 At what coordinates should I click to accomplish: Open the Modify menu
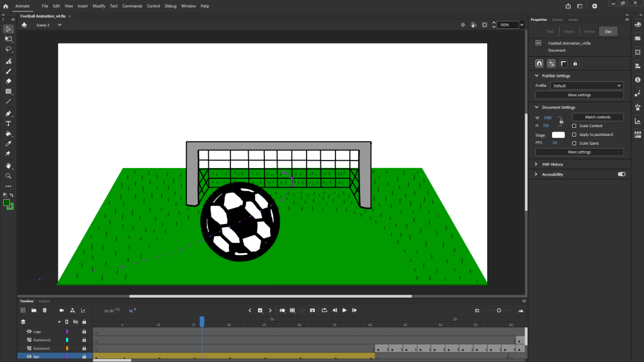click(99, 6)
